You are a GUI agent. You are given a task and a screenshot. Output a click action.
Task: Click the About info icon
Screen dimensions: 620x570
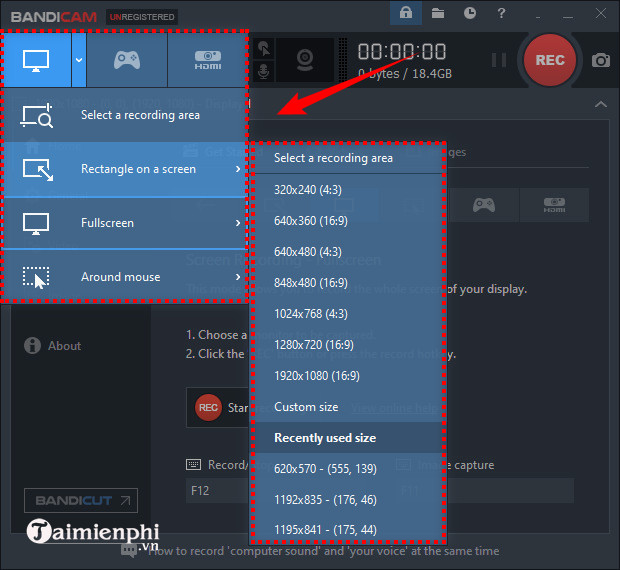[32, 345]
